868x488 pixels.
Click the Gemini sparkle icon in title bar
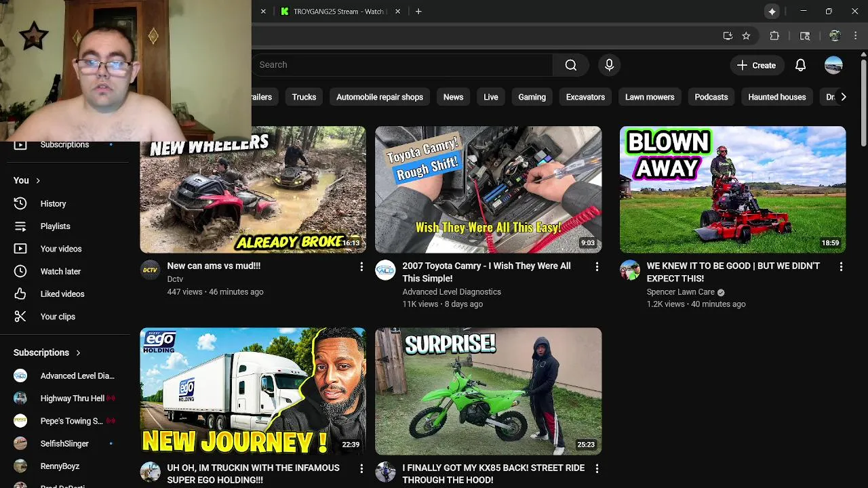772,12
